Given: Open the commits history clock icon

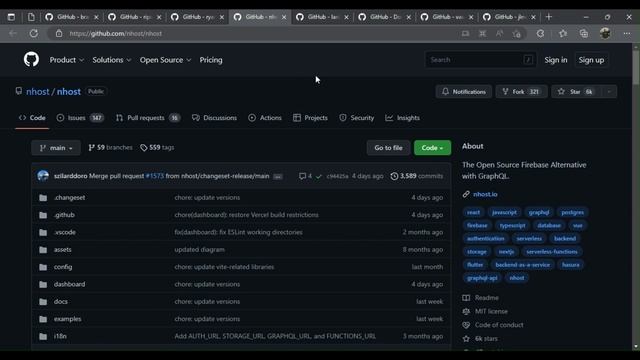Looking at the screenshot, I should (x=394, y=176).
